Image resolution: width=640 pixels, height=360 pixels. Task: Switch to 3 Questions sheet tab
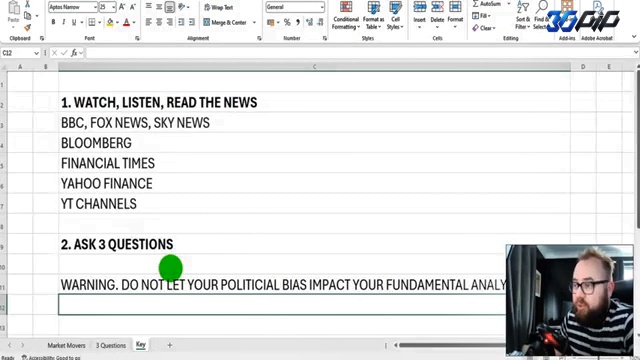[x=111, y=345]
